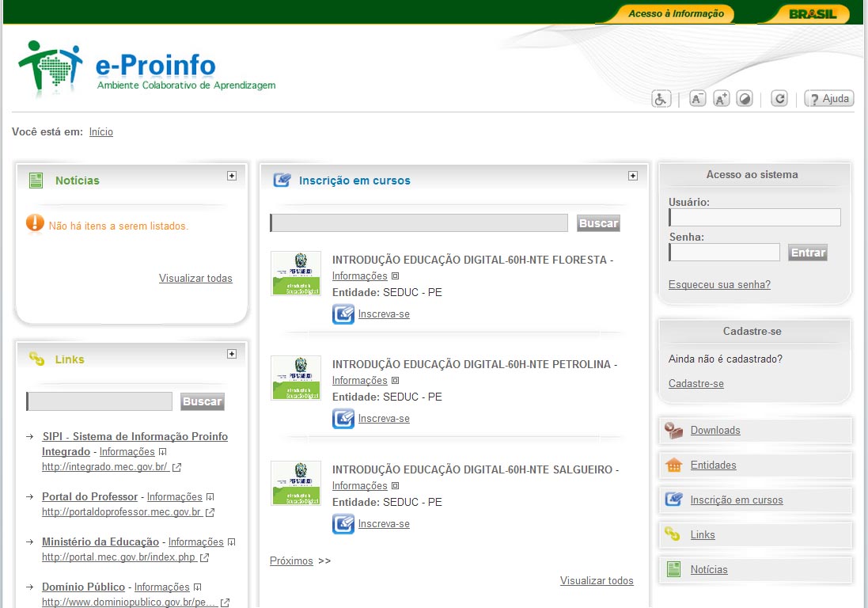Open the Ajuda help button
868x608 pixels.
pyautogui.click(x=828, y=99)
